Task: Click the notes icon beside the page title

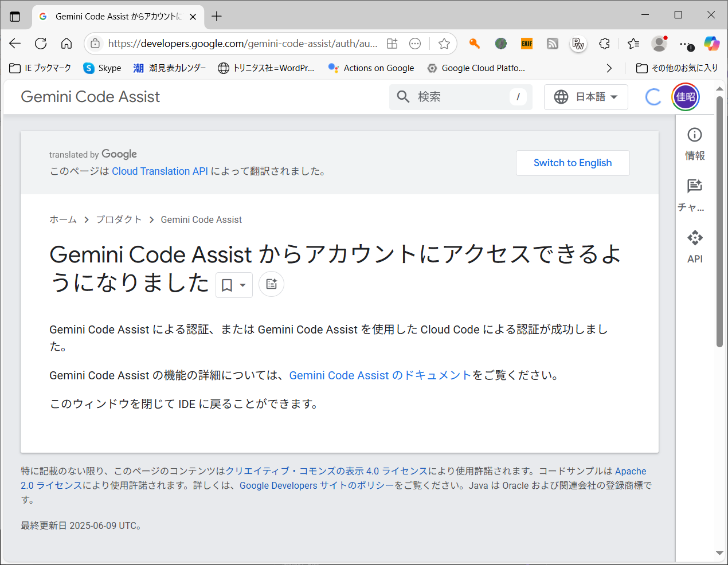Action: pyautogui.click(x=271, y=284)
